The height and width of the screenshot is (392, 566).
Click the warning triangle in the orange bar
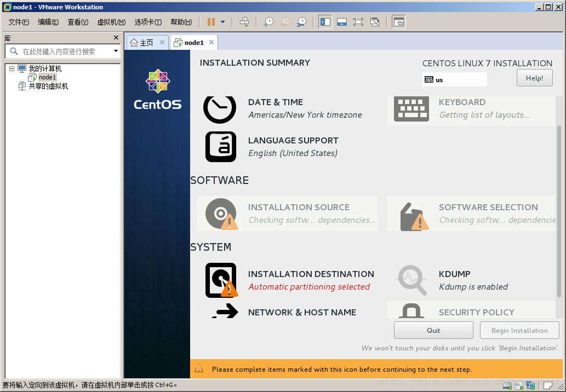(199, 368)
